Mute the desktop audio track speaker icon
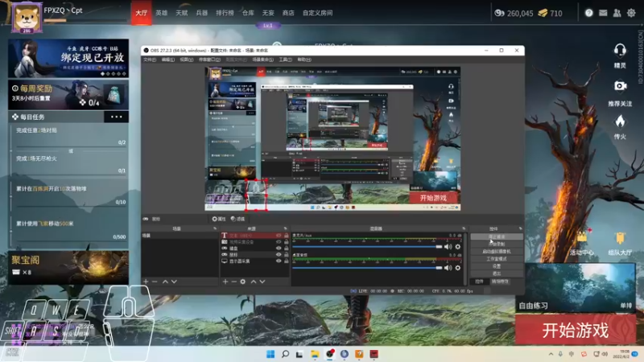 [x=448, y=268]
